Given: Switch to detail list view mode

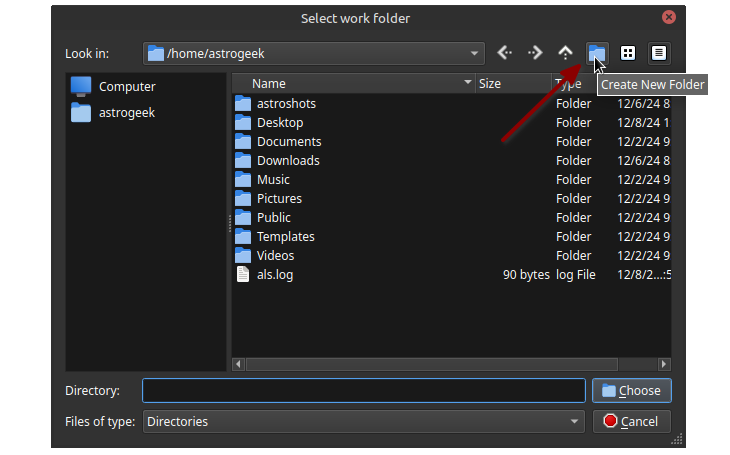Looking at the screenshot, I should 658,53.
